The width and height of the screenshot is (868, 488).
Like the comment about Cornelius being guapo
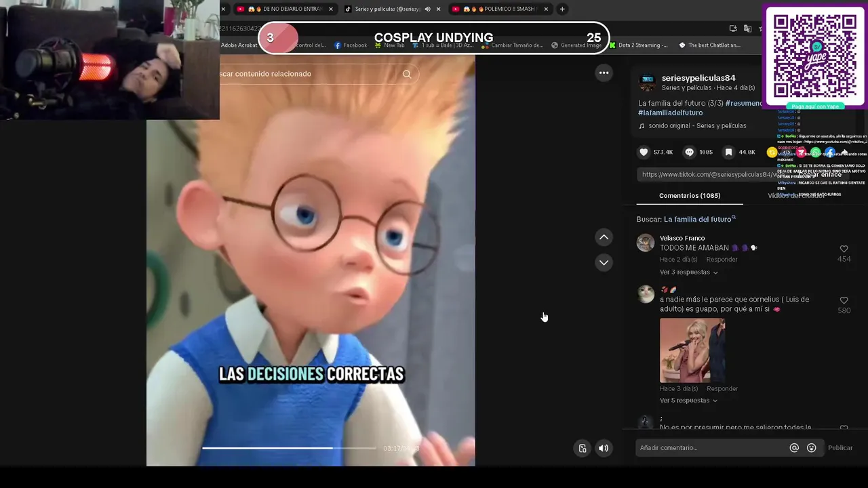pyautogui.click(x=844, y=300)
